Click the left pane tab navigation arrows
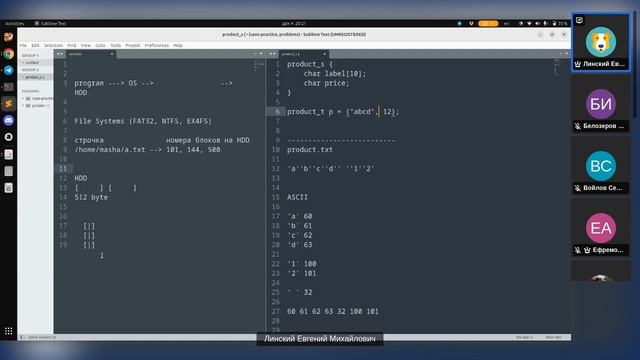640x360 pixels. [x=60, y=54]
